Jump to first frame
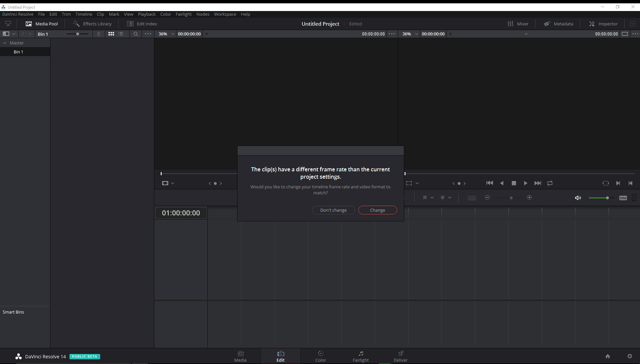 tap(490, 183)
